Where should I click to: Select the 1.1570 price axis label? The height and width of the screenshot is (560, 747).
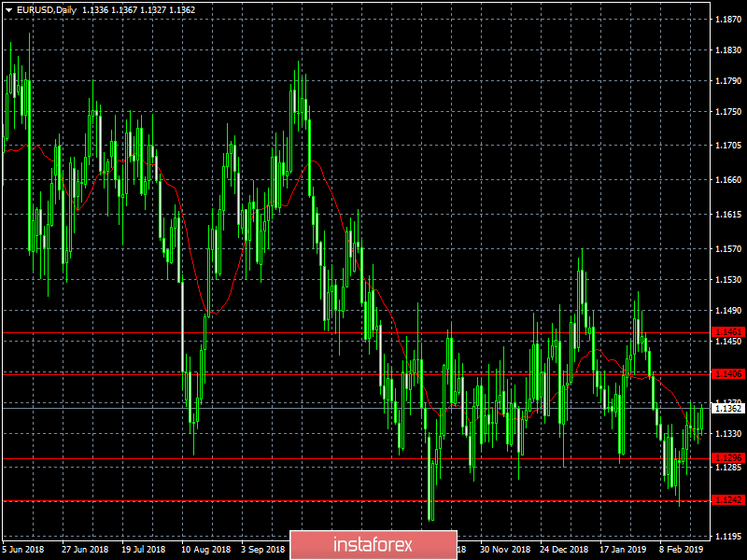[728, 248]
